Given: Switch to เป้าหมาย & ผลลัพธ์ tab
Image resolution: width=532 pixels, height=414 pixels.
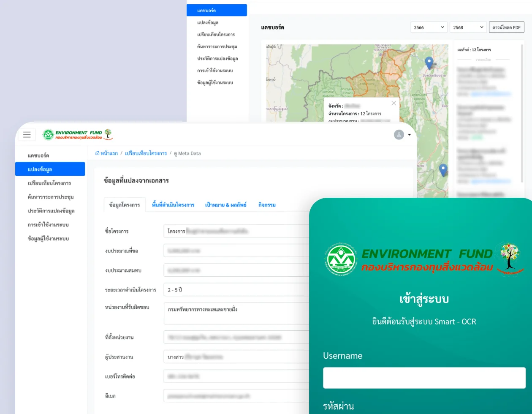Looking at the screenshot, I should click(x=226, y=205).
